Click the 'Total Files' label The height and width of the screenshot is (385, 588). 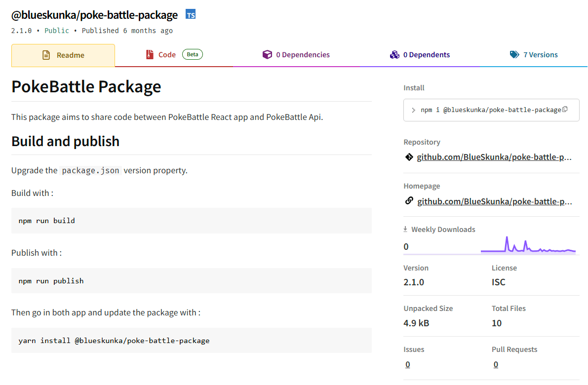tap(509, 308)
